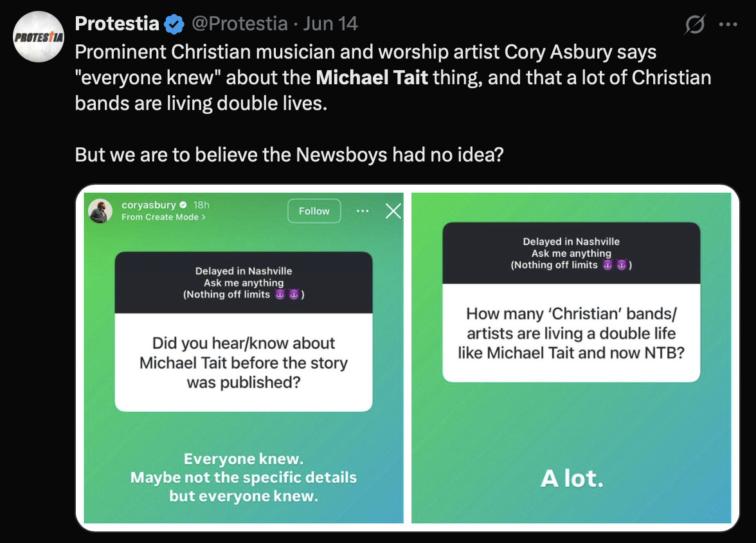
Task: Open the story's three-dot options icon
Action: pos(363,211)
